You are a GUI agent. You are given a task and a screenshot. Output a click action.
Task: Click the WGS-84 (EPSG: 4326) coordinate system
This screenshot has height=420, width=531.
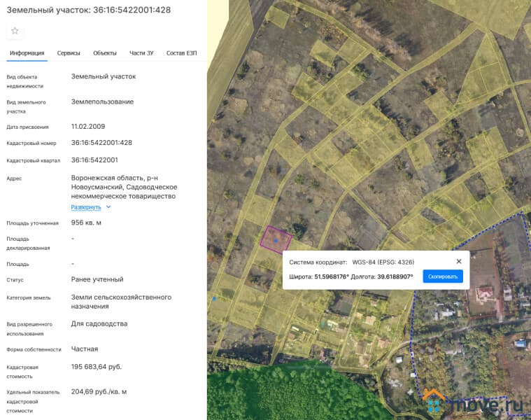click(x=383, y=262)
